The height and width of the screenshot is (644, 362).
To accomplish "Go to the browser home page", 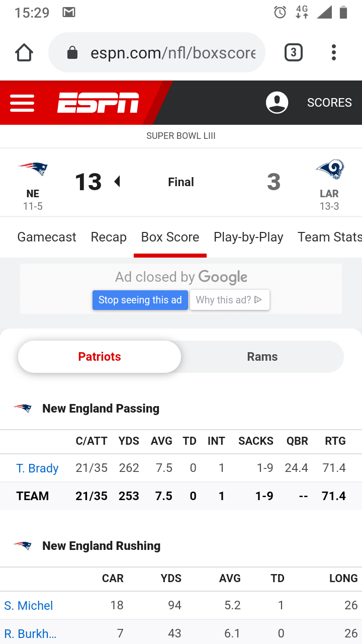I will point(24,52).
